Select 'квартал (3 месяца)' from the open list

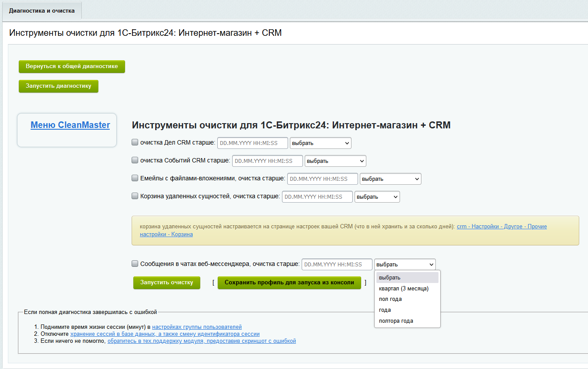point(404,289)
